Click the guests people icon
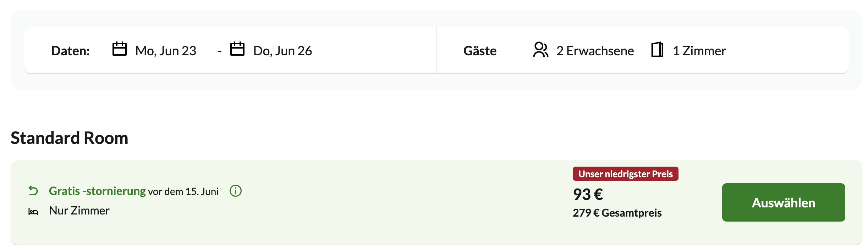868x251 pixels. point(541,50)
